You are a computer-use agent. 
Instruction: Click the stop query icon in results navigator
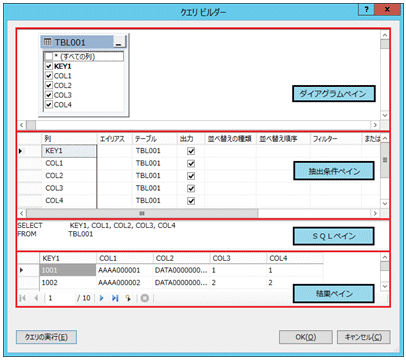point(145,298)
